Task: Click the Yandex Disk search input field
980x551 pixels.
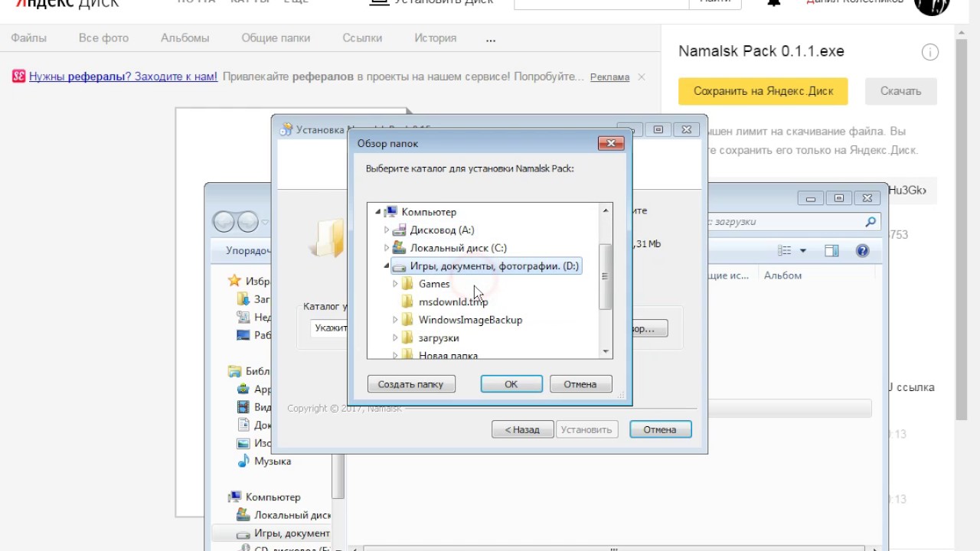Action: pyautogui.click(x=601, y=2)
